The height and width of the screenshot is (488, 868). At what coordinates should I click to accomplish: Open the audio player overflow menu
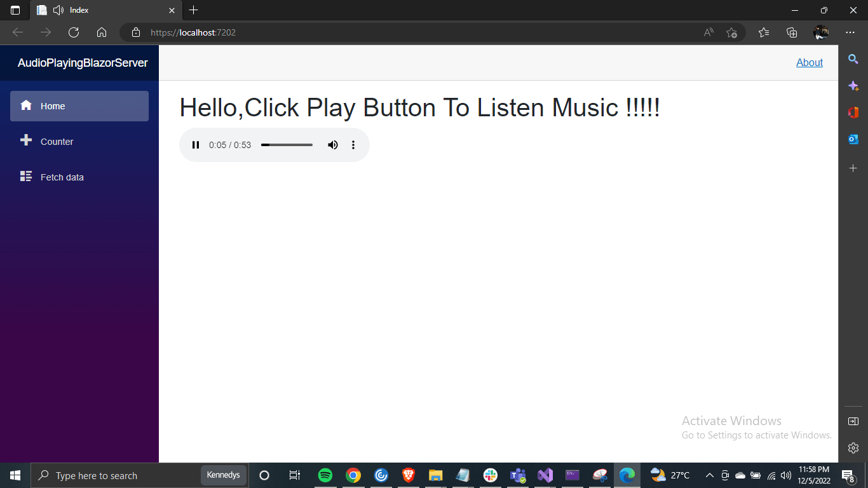click(353, 145)
